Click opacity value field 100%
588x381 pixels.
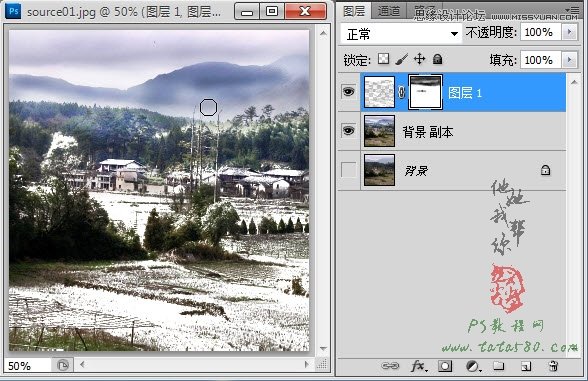point(540,32)
